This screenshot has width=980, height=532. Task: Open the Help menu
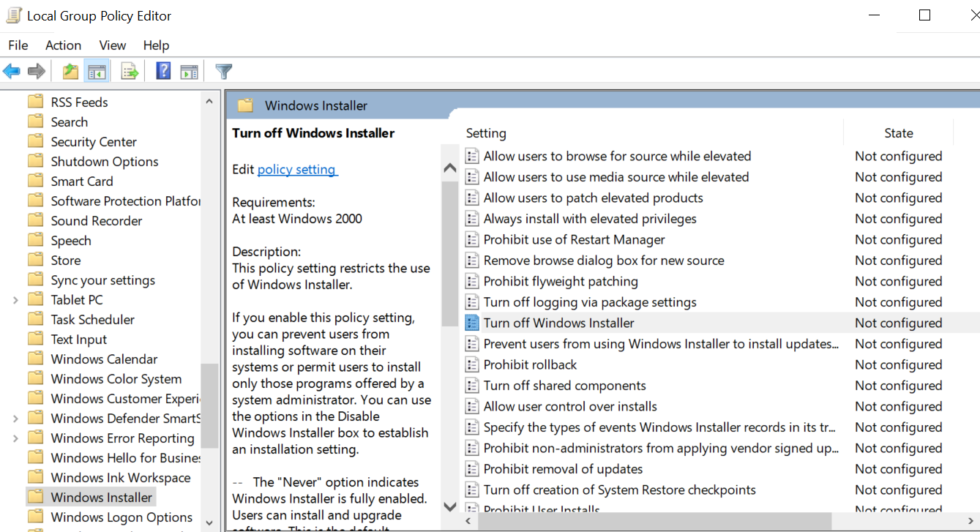coord(156,45)
